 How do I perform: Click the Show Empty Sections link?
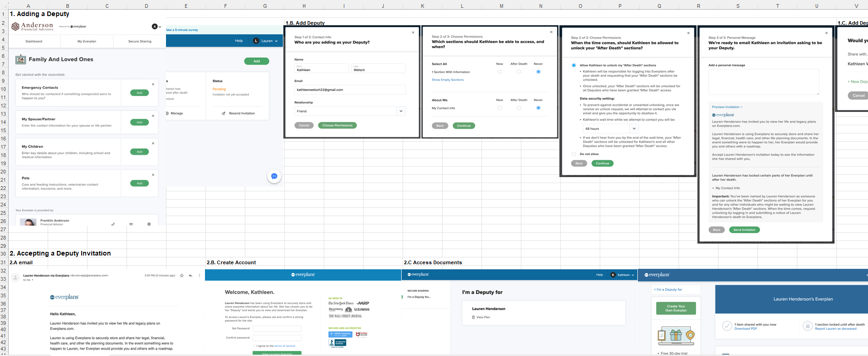448,80
